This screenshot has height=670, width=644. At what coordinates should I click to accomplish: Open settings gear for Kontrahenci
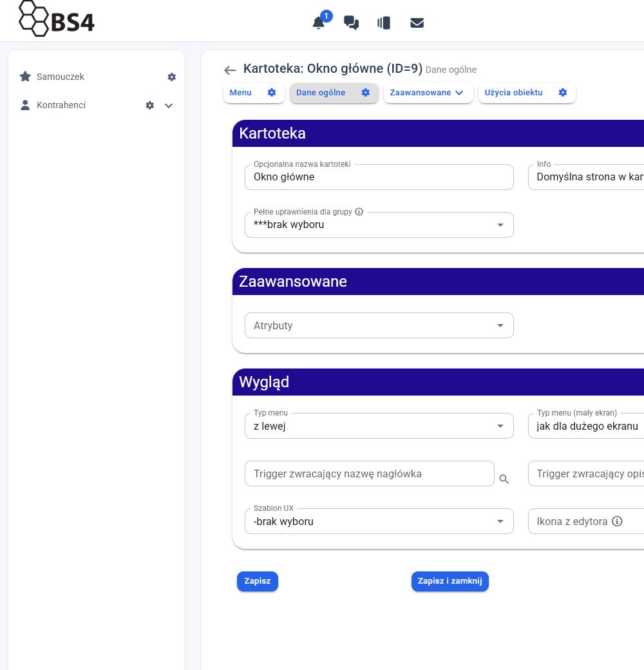coord(150,105)
